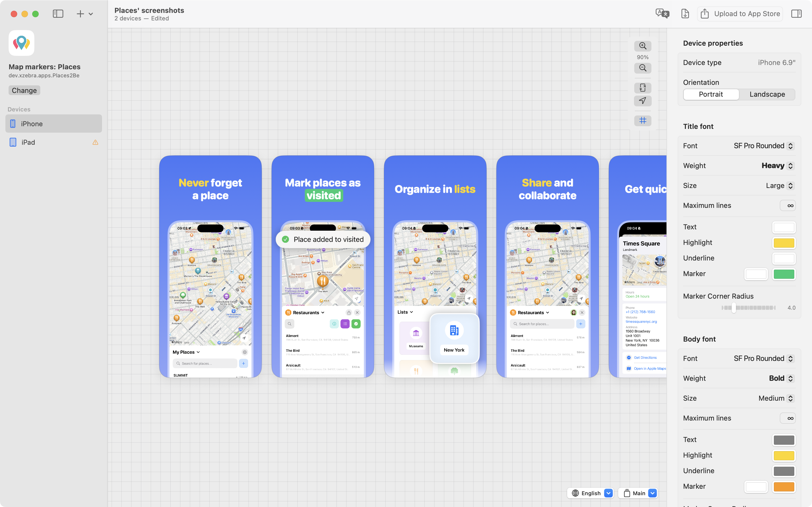Click the Device type iPhone 6.9" value
Image resolution: width=812 pixels, height=507 pixels.
click(777, 63)
